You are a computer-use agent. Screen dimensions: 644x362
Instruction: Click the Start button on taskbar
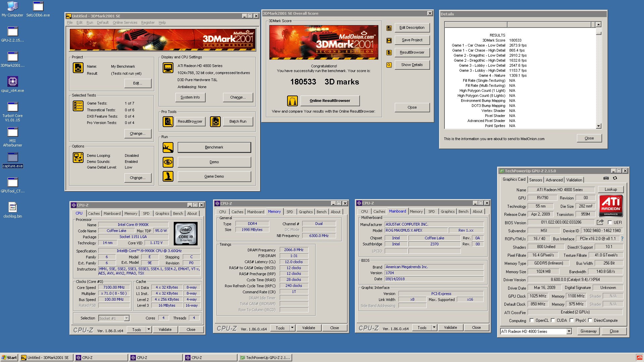[9, 358]
